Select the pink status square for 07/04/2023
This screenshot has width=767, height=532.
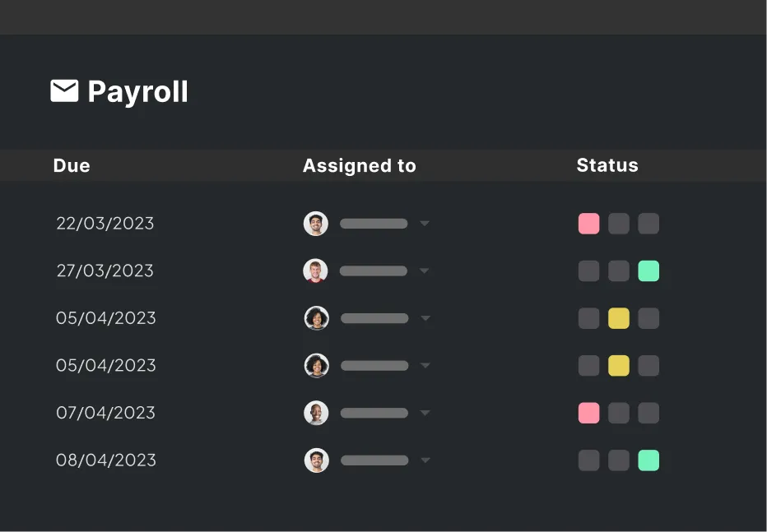[588, 413]
